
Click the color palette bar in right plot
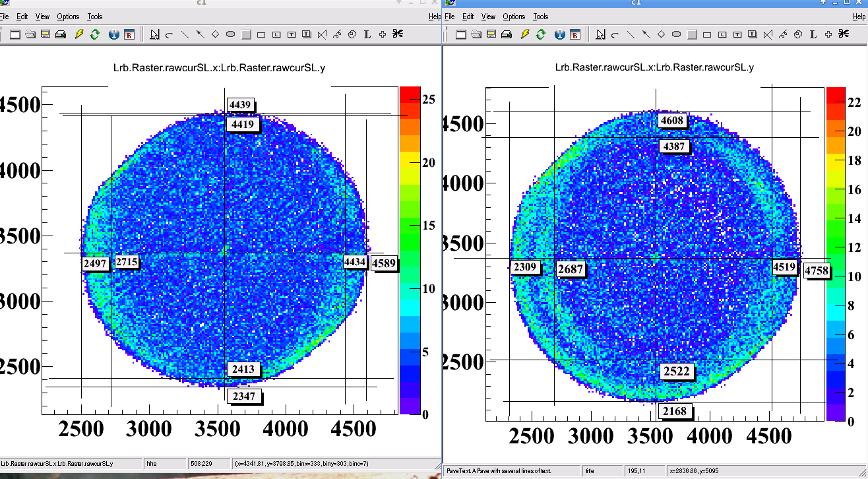point(836,253)
